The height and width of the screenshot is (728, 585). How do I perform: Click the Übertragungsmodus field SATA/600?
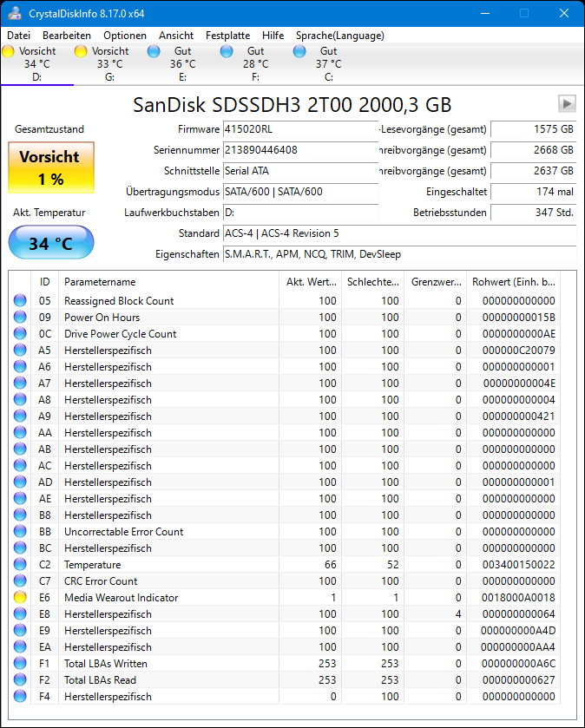[301, 192]
